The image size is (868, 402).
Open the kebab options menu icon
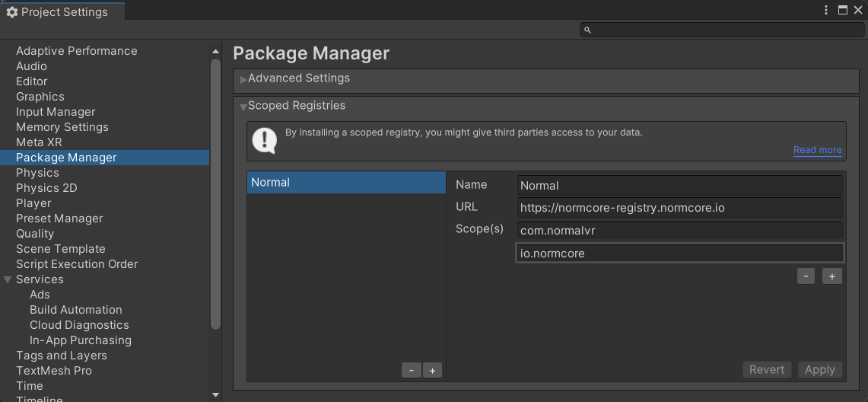click(826, 10)
